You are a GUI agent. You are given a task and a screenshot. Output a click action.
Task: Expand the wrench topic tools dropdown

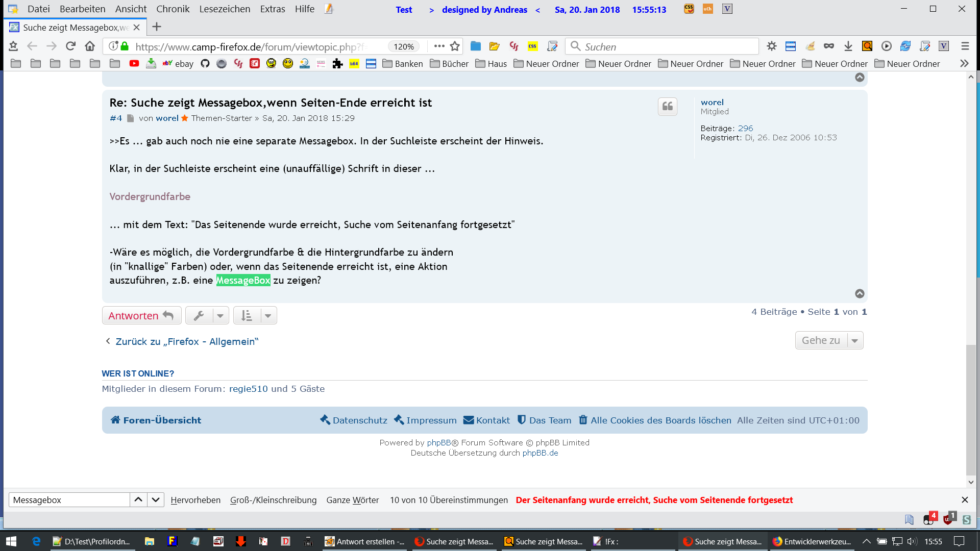(x=220, y=316)
